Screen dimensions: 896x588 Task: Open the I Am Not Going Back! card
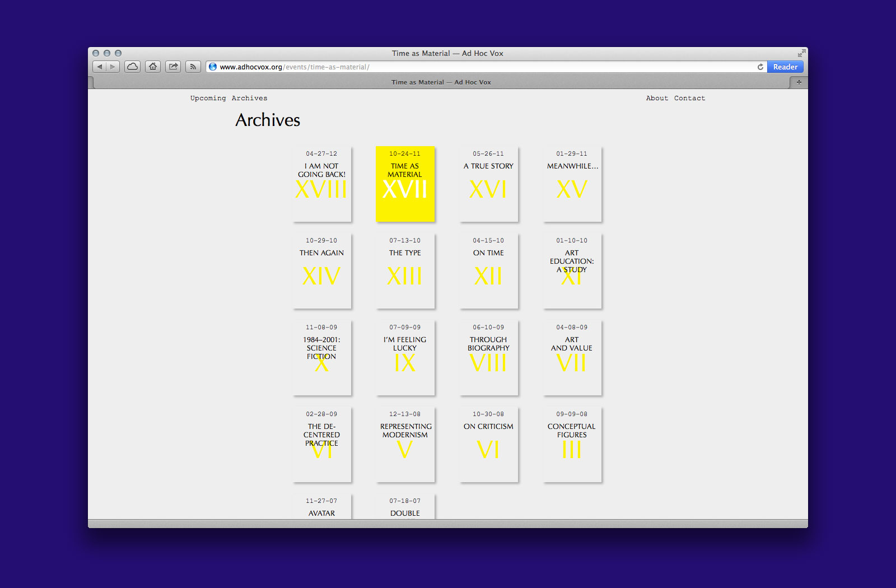tap(321, 184)
